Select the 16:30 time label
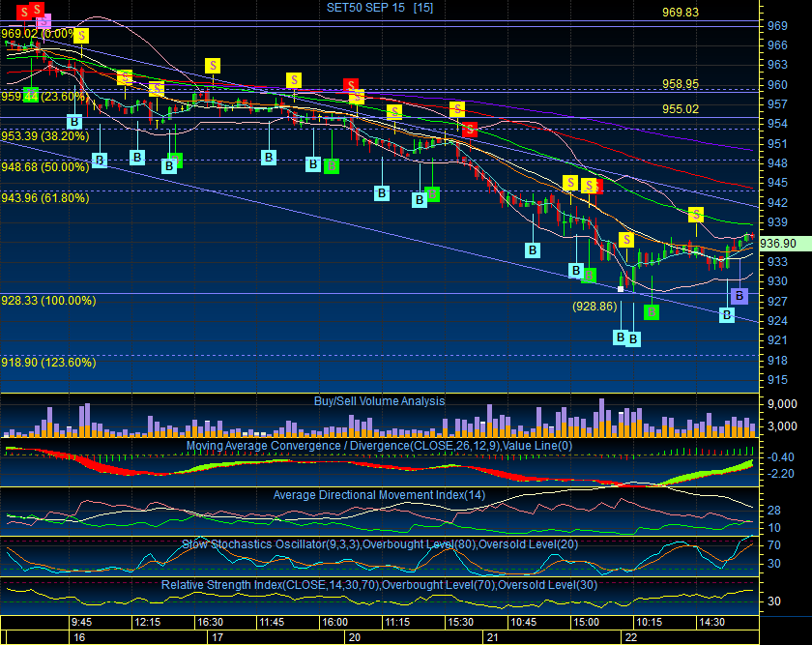 pyautogui.click(x=211, y=622)
